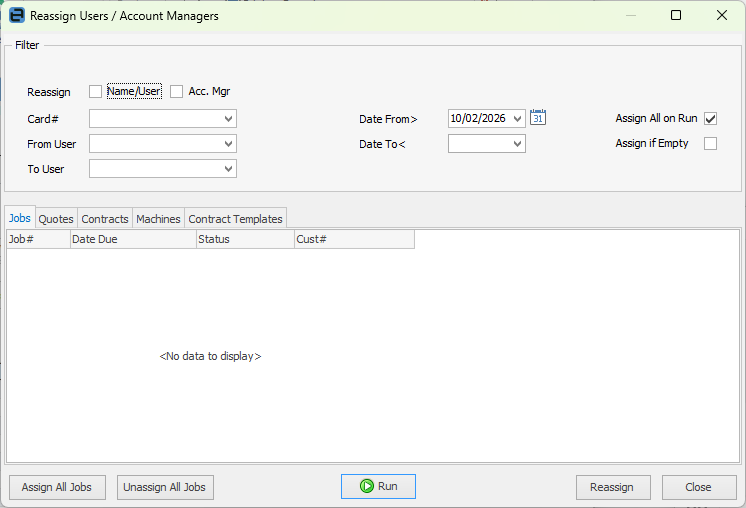Image resolution: width=746 pixels, height=508 pixels.
Task: Click the Cust# column header
Action: pyautogui.click(x=354, y=239)
